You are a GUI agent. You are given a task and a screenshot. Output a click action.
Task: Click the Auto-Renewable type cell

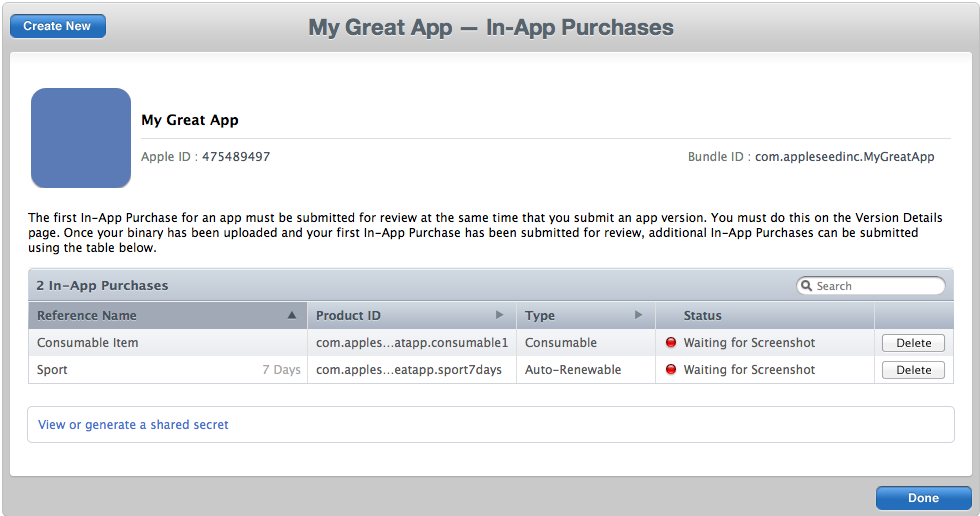pyautogui.click(x=573, y=370)
